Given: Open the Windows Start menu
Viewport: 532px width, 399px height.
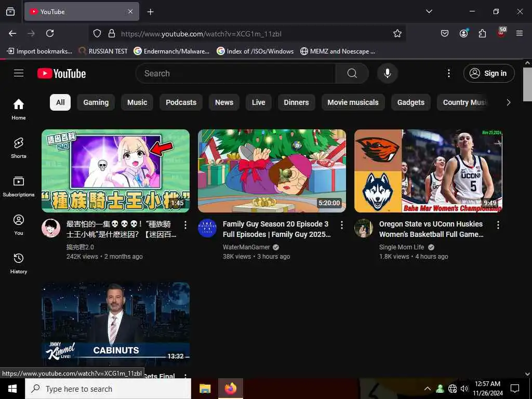Looking at the screenshot, I should (12, 389).
